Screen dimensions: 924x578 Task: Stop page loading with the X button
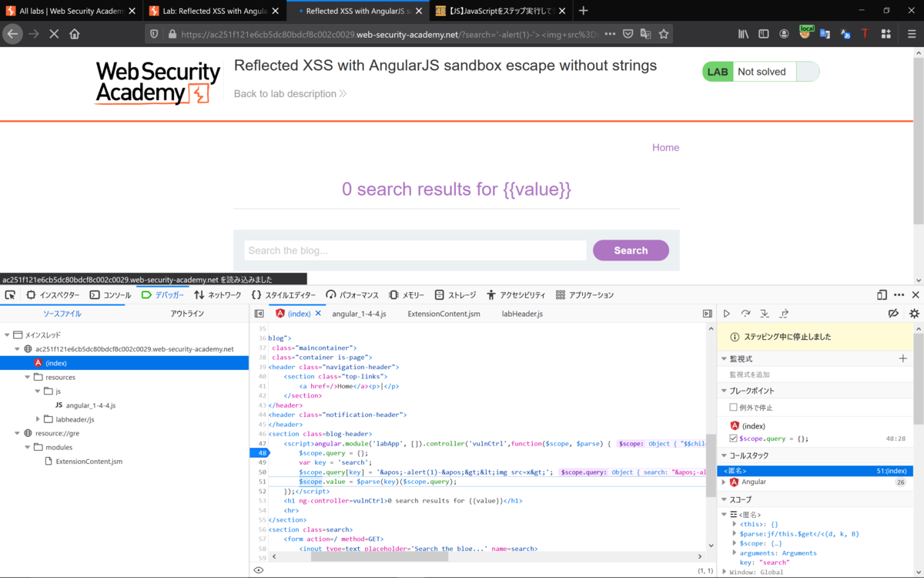[54, 34]
